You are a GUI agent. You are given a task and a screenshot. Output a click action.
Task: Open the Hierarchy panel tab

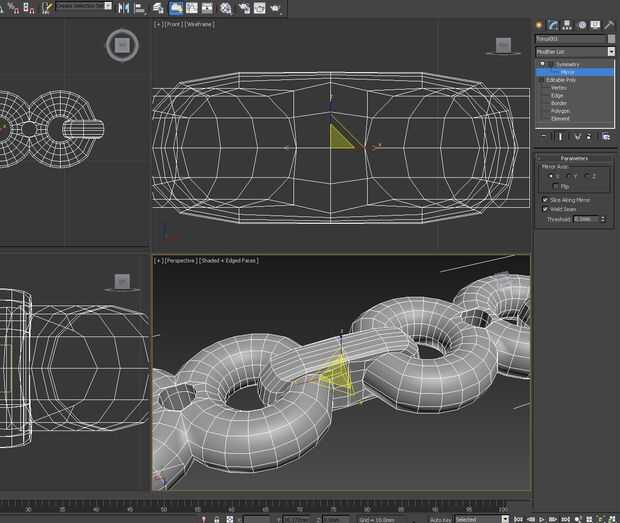click(x=567, y=23)
